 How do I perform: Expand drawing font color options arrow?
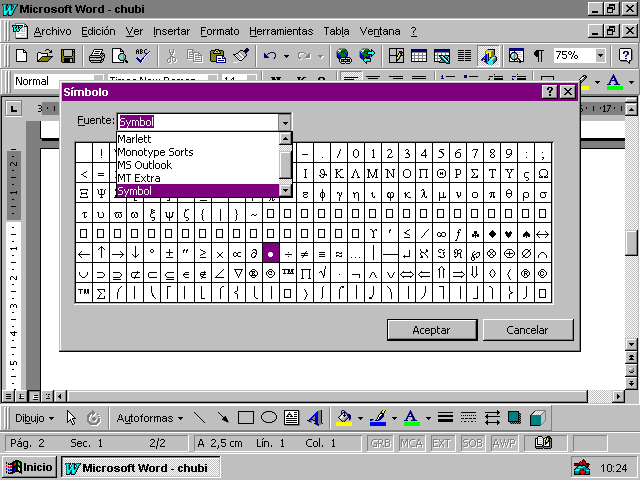pyautogui.click(x=428, y=418)
